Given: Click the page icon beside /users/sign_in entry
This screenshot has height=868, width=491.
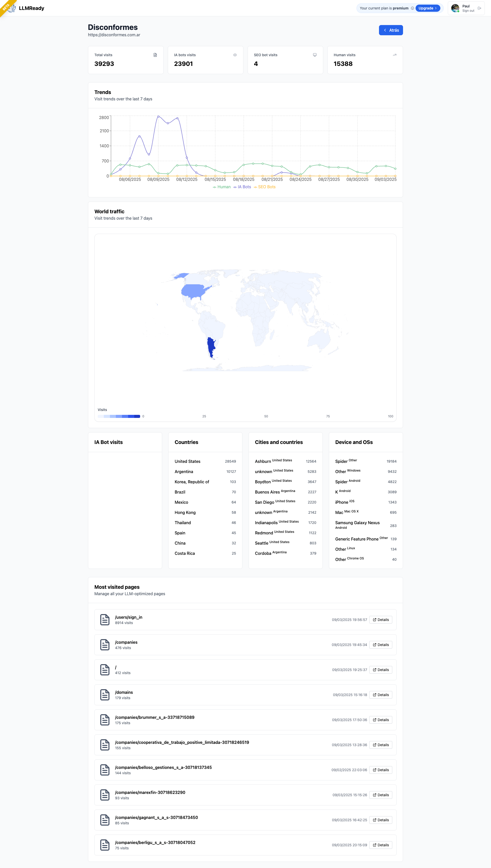Looking at the screenshot, I should (105, 619).
